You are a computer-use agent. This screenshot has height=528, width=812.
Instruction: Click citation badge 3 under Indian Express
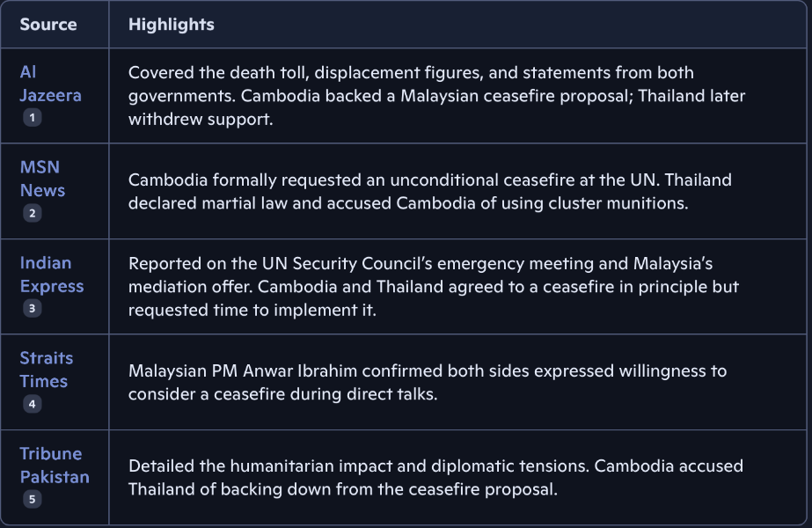pos(32,308)
